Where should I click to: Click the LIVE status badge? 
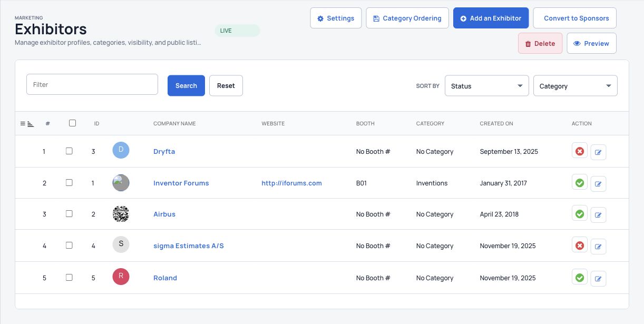[x=237, y=31]
